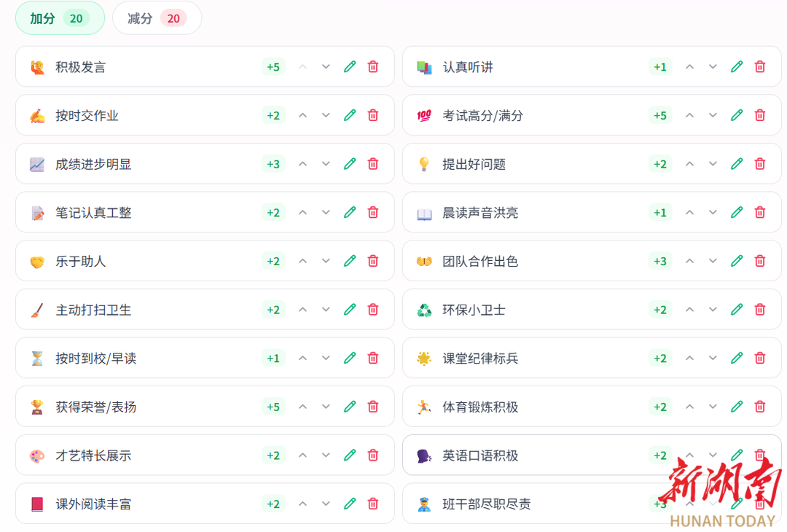Edit the 考试高分/满分 rule
Screen dimensions: 787x532
click(x=737, y=115)
